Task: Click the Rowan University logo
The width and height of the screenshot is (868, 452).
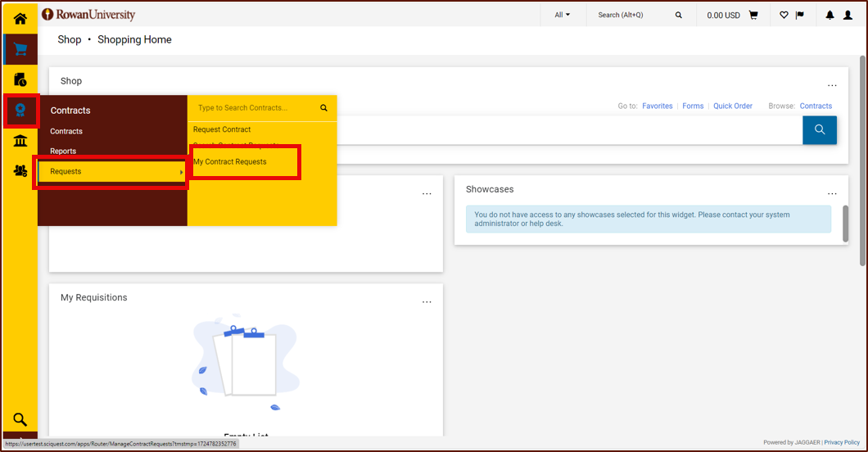Action: tap(88, 15)
